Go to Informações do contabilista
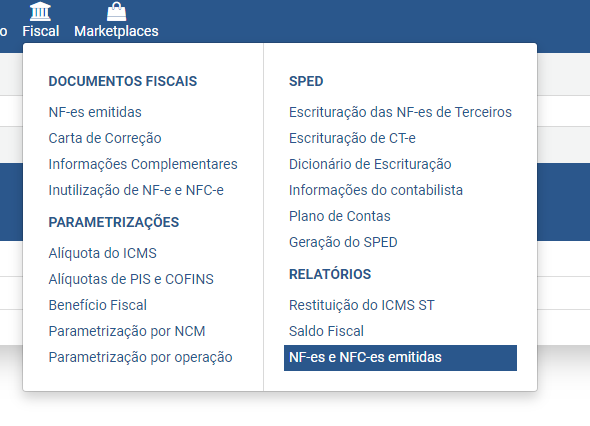This screenshot has height=426, width=590. click(376, 190)
